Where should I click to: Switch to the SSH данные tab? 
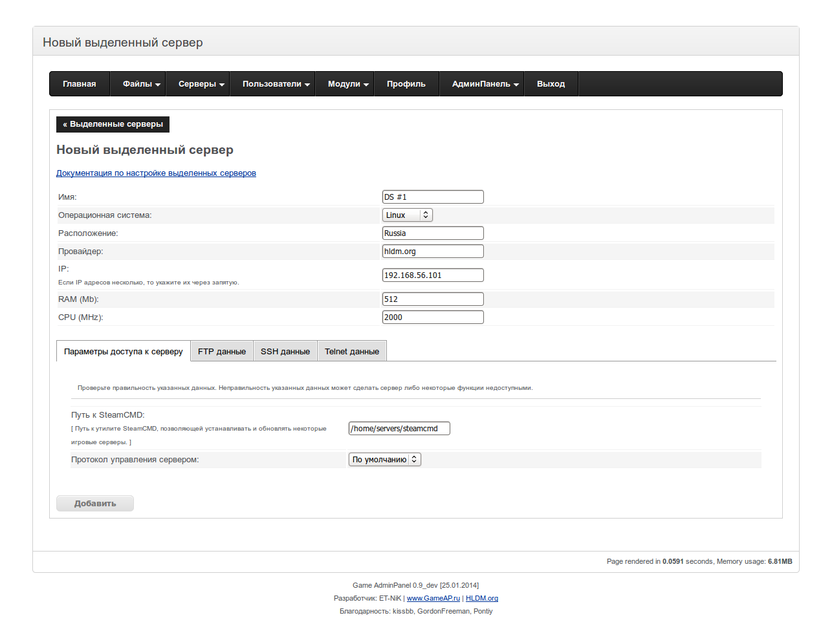pos(285,351)
